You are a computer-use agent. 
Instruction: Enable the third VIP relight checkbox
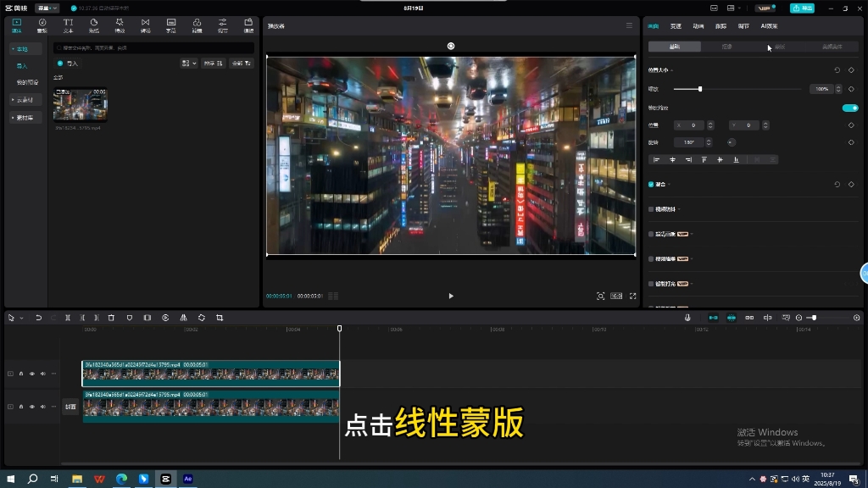651,284
